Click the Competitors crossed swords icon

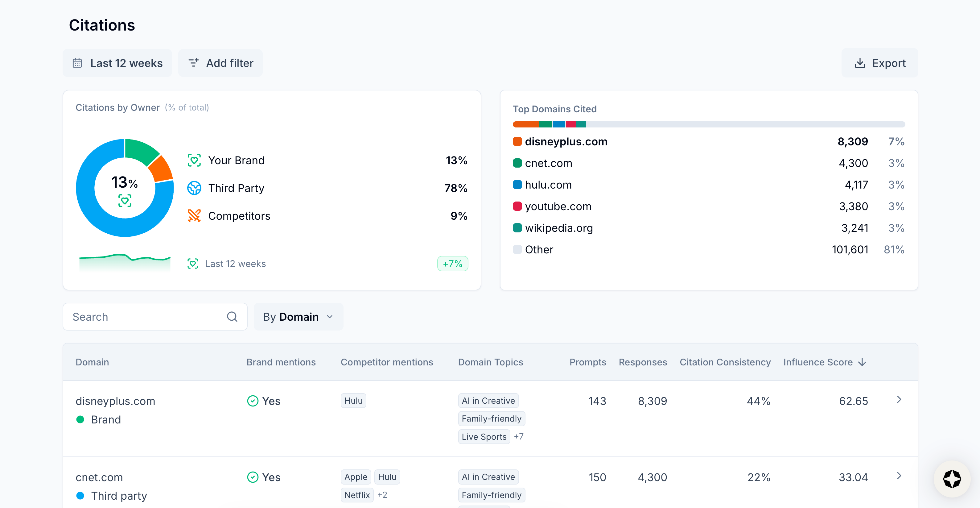coord(194,216)
